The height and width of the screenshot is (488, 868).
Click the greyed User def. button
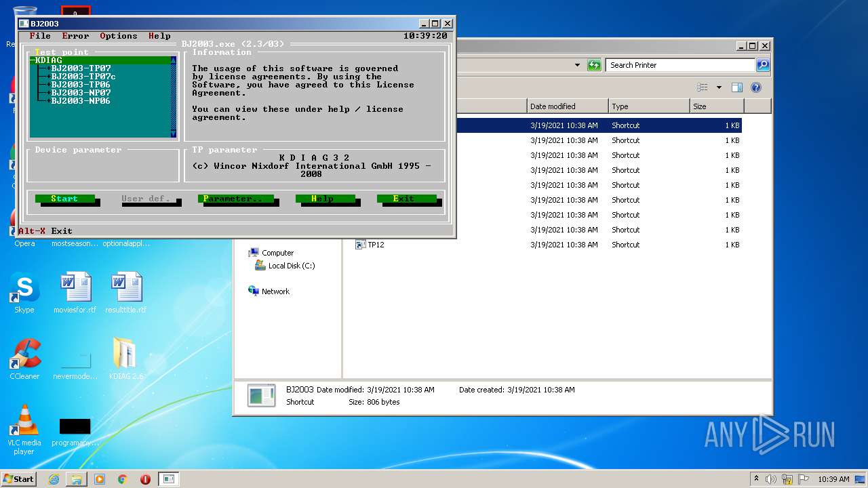point(146,199)
